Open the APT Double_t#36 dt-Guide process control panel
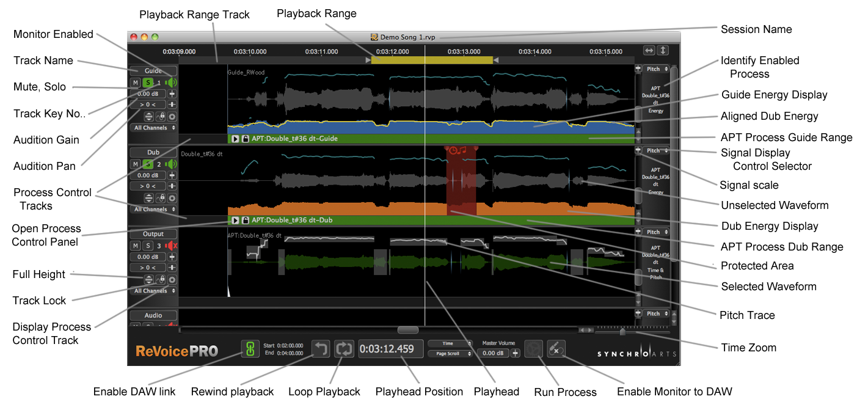The width and height of the screenshot is (868, 410). click(x=234, y=139)
